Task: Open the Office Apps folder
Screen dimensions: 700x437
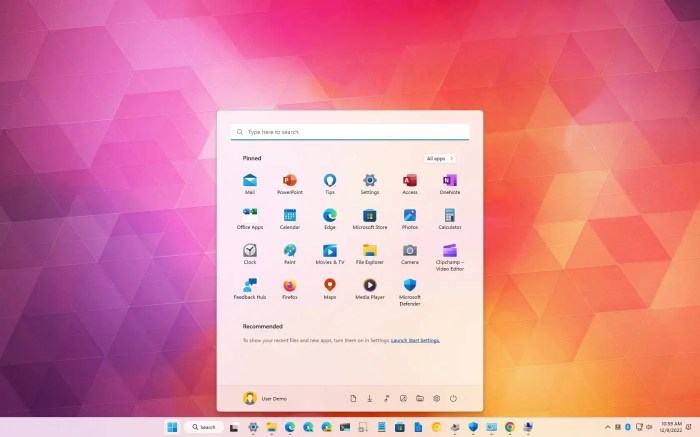Action: tap(250, 218)
